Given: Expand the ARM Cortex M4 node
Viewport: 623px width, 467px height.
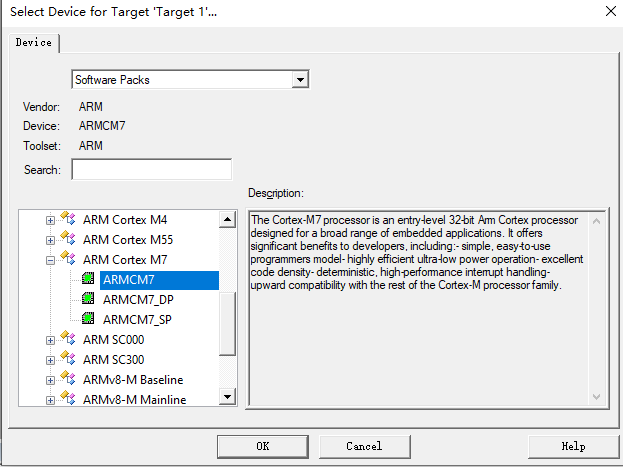Looking at the screenshot, I should [50, 220].
